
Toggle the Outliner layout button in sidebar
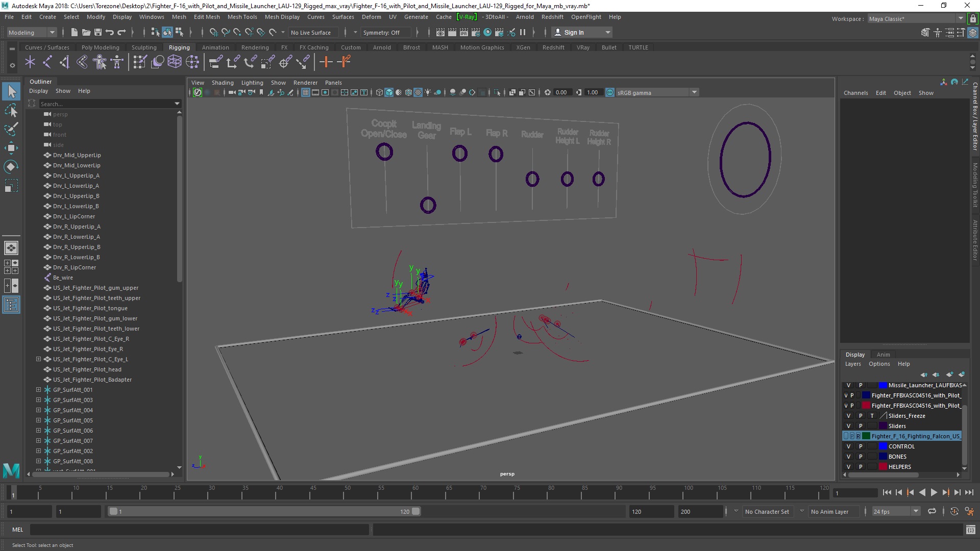[11, 305]
